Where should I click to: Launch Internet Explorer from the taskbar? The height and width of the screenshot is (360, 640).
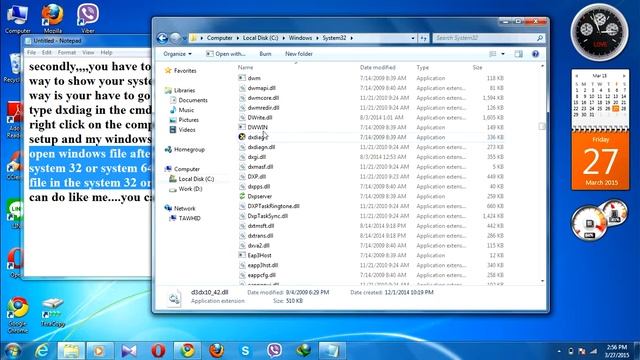tap(42, 351)
